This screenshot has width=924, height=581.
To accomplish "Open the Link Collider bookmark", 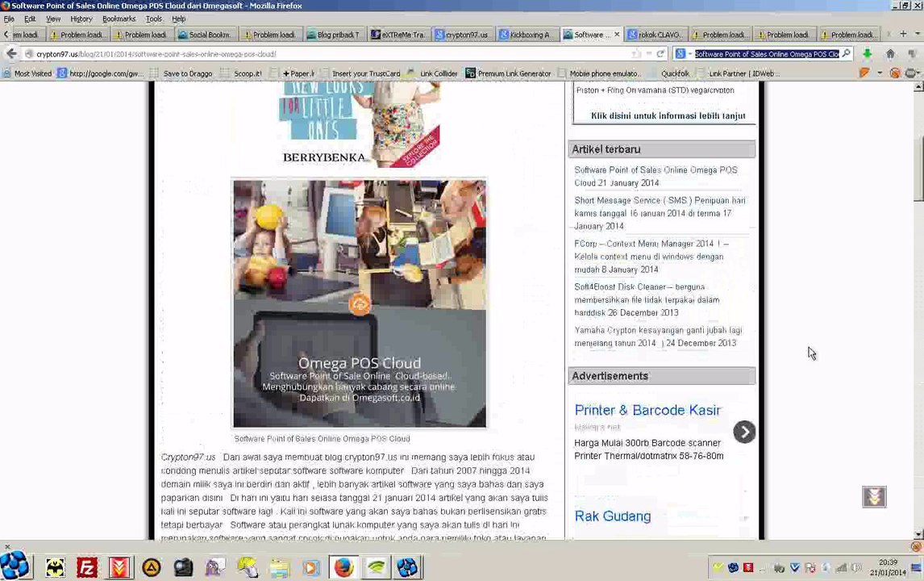I will [x=433, y=73].
